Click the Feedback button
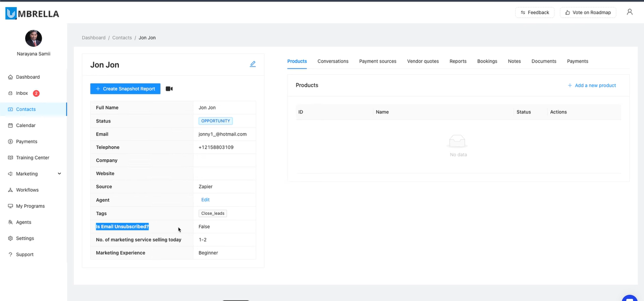The height and width of the screenshot is (301, 644). point(535,13)
